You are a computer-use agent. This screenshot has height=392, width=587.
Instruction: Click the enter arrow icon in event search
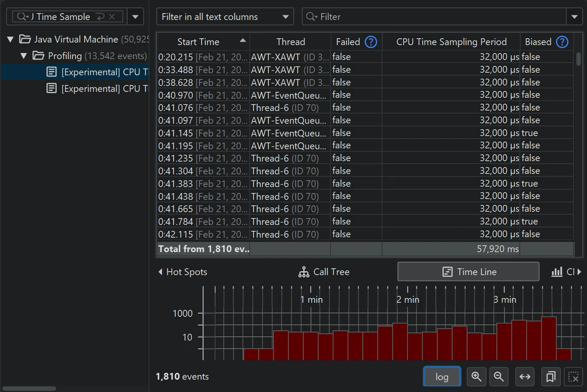[100, 17]
